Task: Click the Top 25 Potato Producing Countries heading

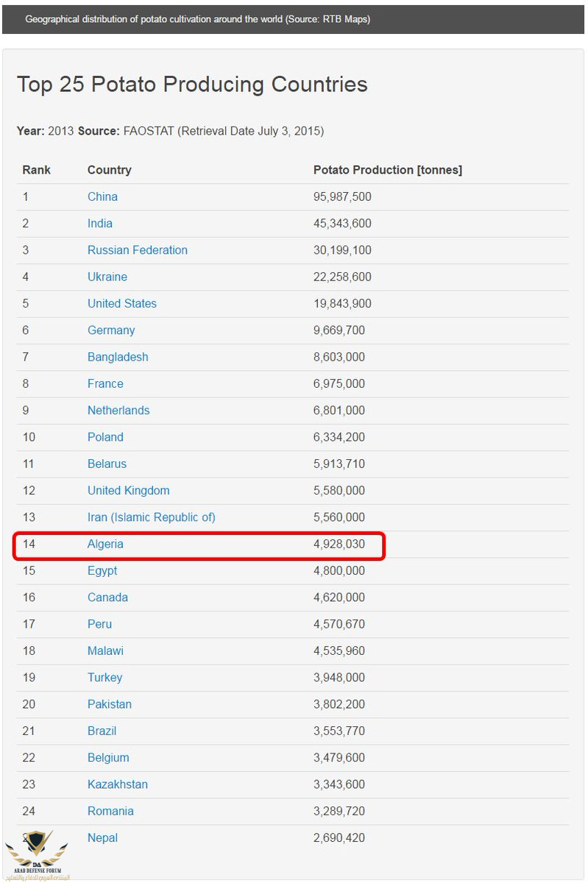Action: point(192,85)
